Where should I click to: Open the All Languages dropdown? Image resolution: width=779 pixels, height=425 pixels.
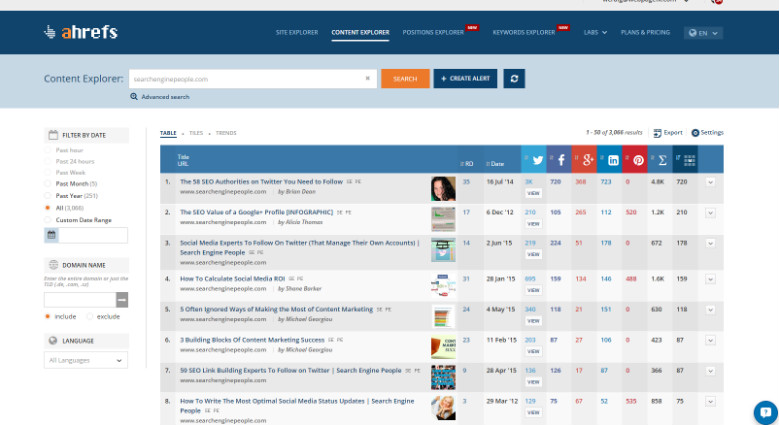pyautogui.click(x=86, y=360)
